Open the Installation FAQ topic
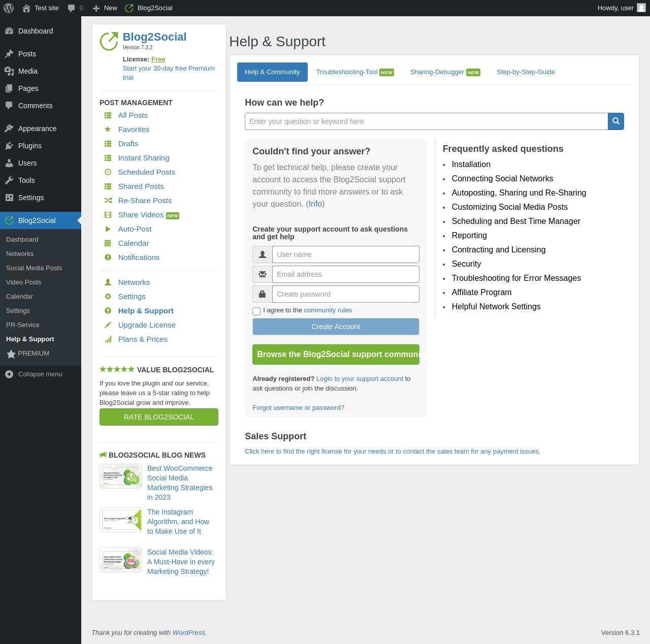The height and width of the screenshot is (644, 650). coord(471,165)
